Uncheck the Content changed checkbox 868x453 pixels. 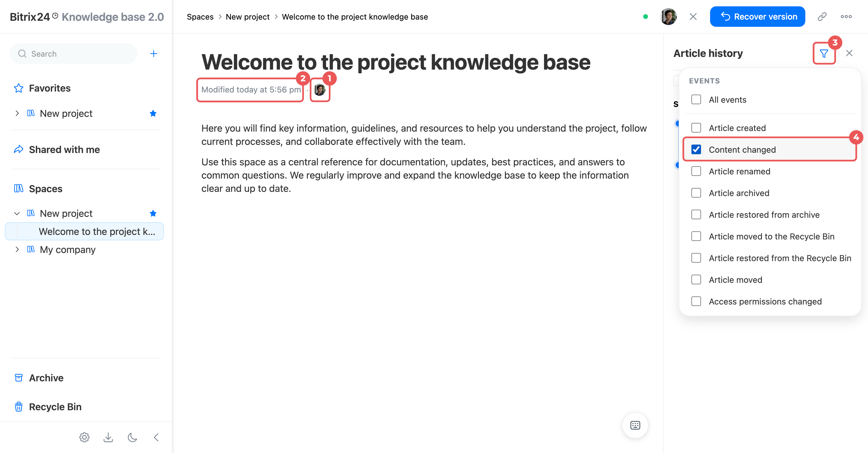pos(696,149)
